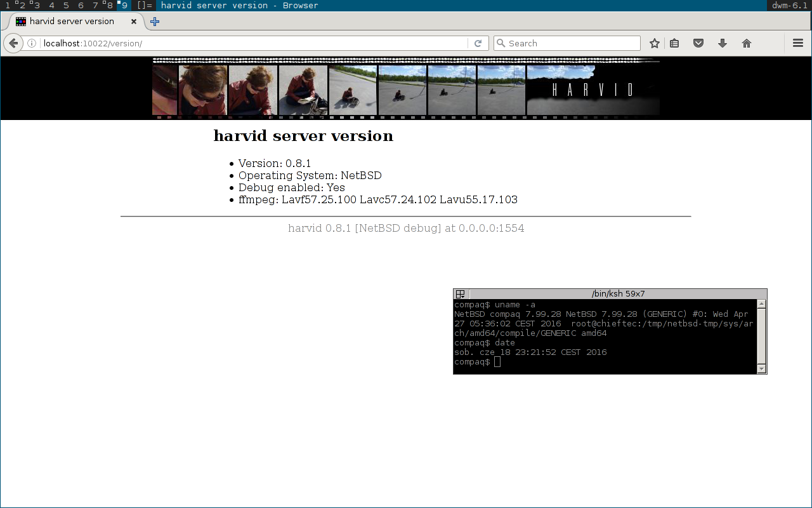The width and height of the screenshot is (812, 508).
Task: Click the terminal prompt cursor
Action: pos(497,362)
